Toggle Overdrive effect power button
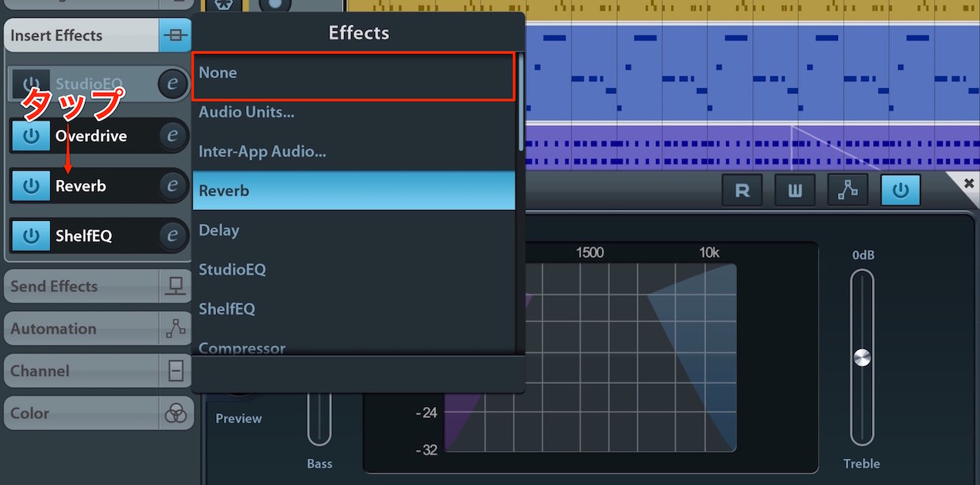 [31, 136]
